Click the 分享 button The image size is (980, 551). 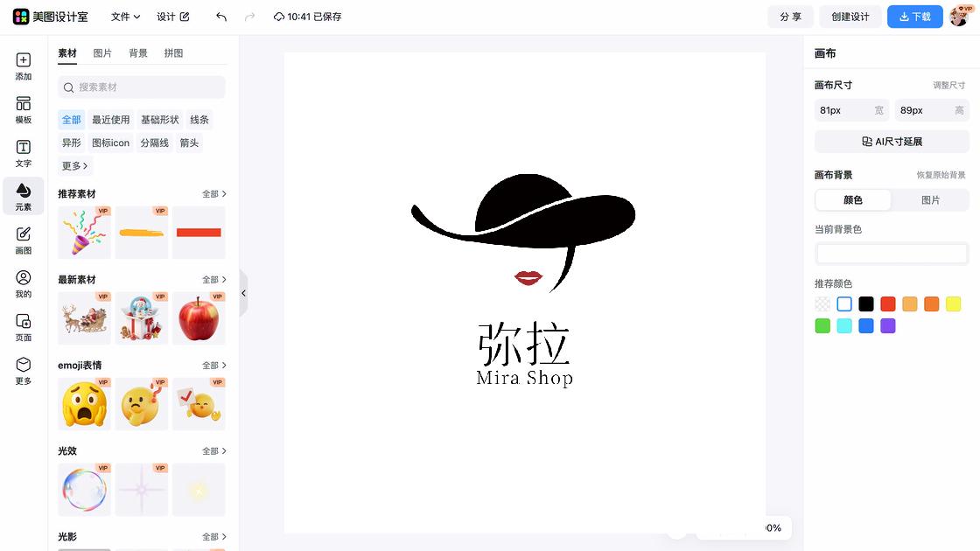791,17
